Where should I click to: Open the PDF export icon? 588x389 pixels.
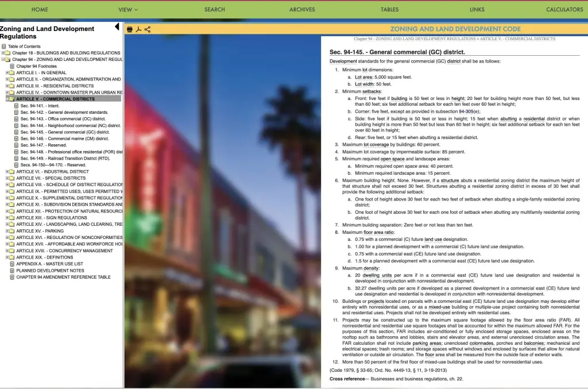coord(138,29)
